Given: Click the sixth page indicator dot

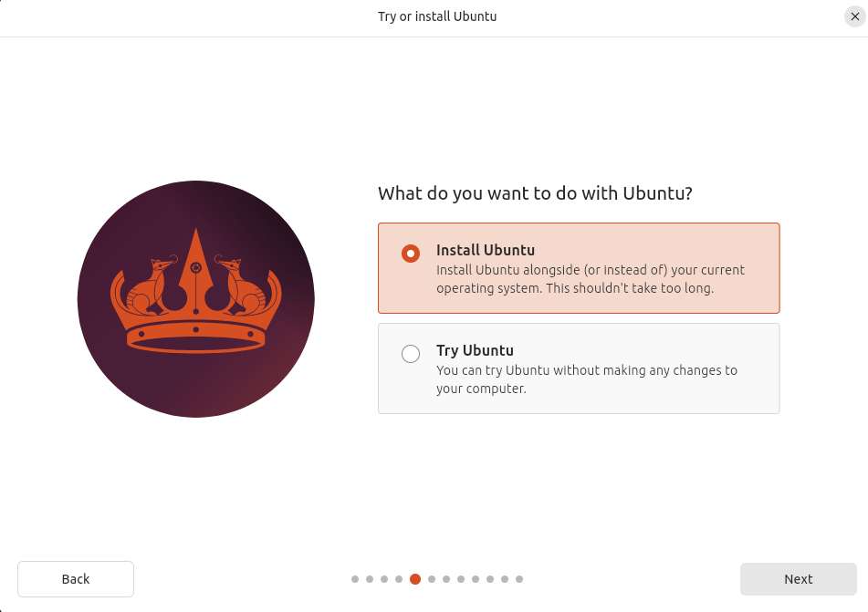Looking at the screenshot, I should tap(432, 579).
